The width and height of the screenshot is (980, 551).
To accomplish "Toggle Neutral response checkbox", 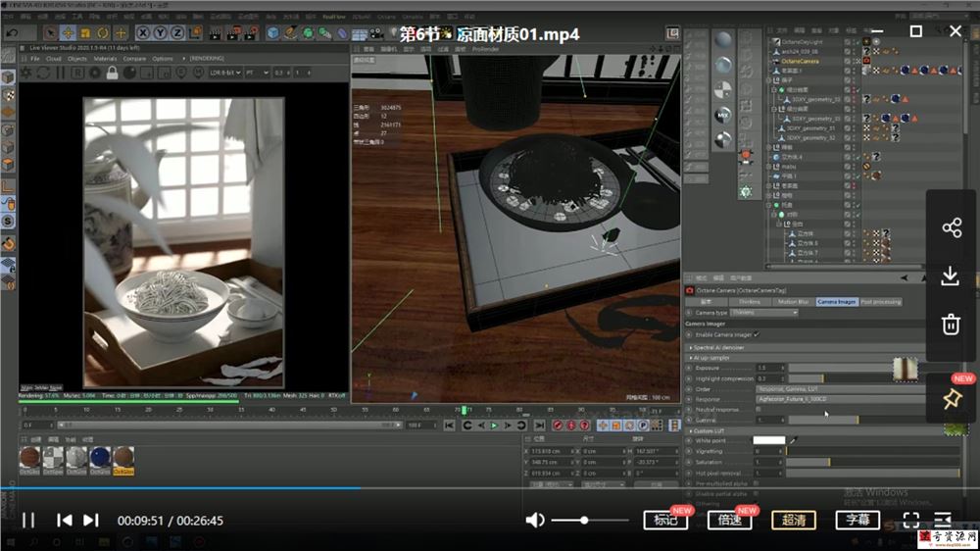I will click(x=759, y=409).
